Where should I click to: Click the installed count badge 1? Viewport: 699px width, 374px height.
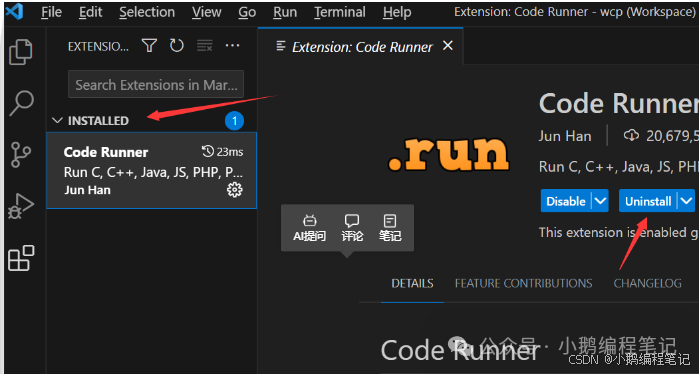coord(234,121)
